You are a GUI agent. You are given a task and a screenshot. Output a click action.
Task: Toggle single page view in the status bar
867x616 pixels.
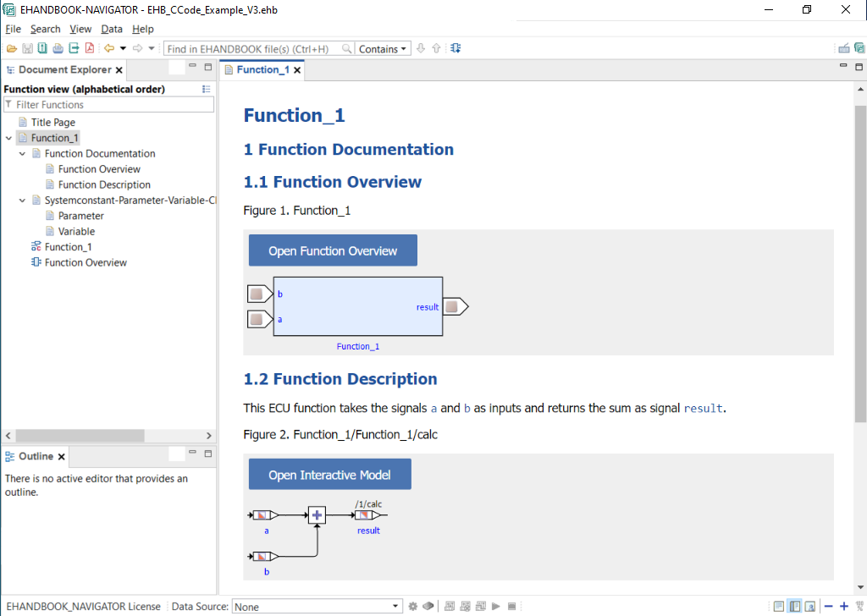coord(777,606)
